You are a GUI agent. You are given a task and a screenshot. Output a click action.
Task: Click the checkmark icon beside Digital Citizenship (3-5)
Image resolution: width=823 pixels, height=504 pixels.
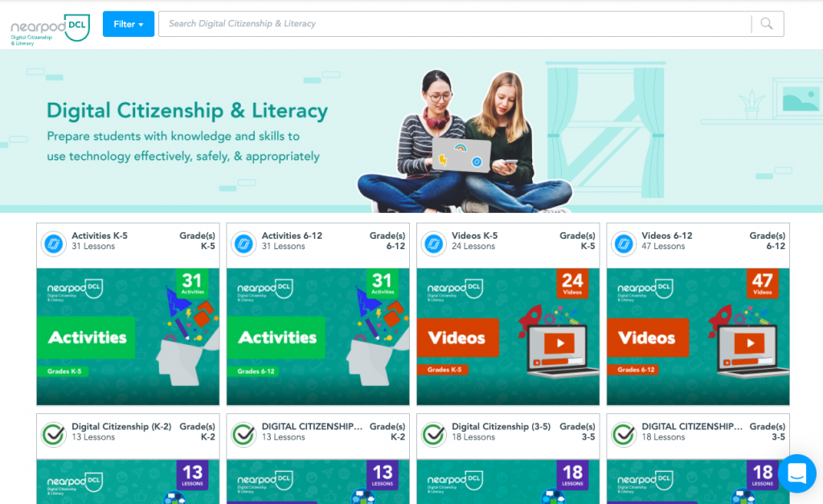tap(434, 434)
